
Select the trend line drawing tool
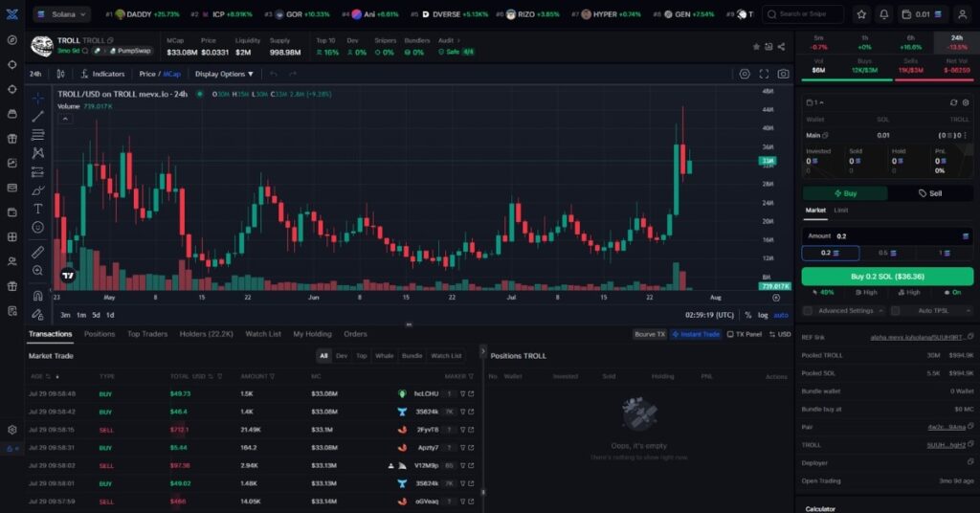pyautogui.click(x=37, y=116)
